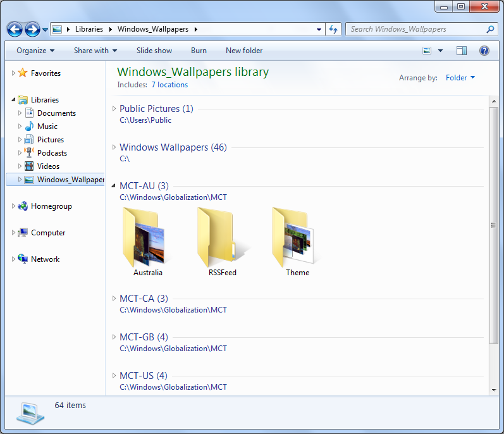Expand the Windows Wallpapers (46) group
Image resolution: width=504 pixels, height=434 pixels.
point(114,147)
